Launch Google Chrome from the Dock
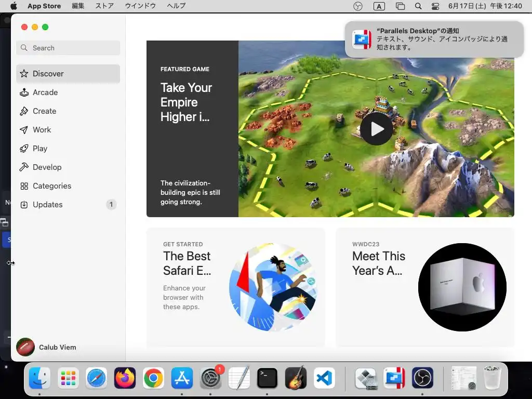This screenshot has width=532, height=399. click(153, 378)
